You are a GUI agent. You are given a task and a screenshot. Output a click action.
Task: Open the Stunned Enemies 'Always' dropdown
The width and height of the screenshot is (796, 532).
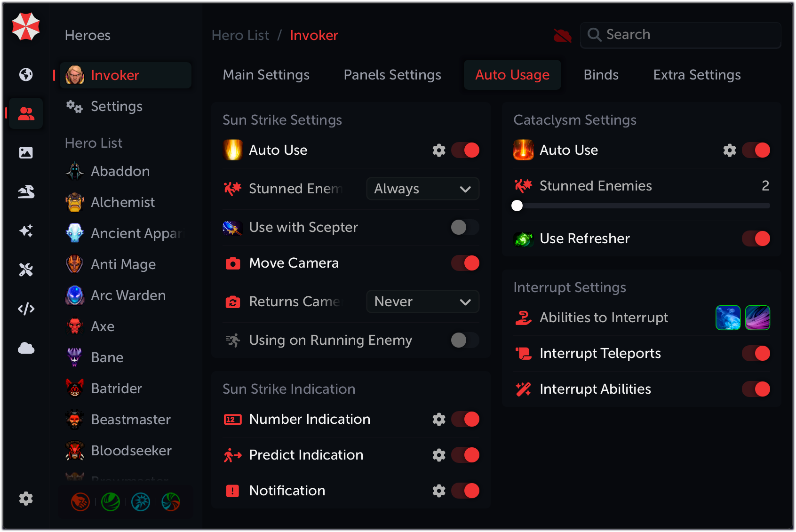pos(422,189)
